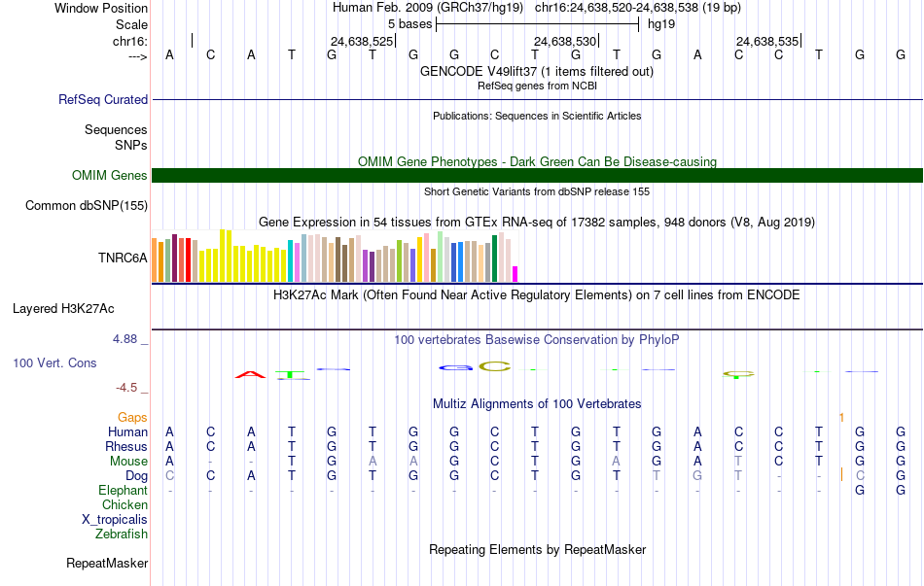Click the dark green OMIM gene bar
This screenshot has width=924, height=586.
click(538, 176)
